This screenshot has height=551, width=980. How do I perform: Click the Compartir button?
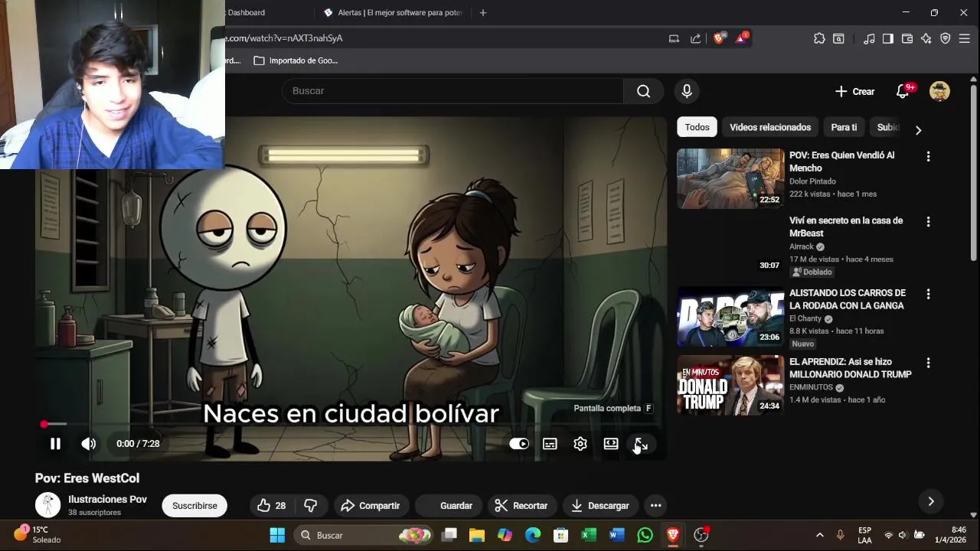371,506
